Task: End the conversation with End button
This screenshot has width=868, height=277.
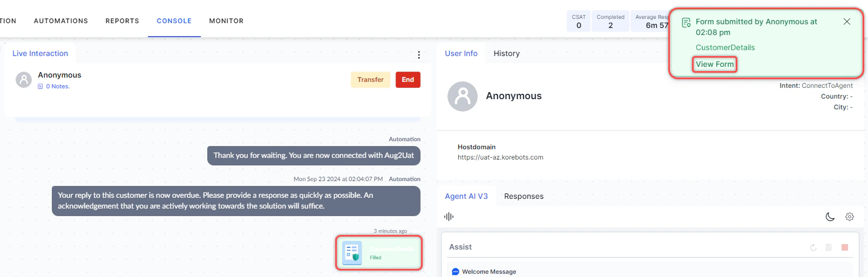Action: click(408, 80)
